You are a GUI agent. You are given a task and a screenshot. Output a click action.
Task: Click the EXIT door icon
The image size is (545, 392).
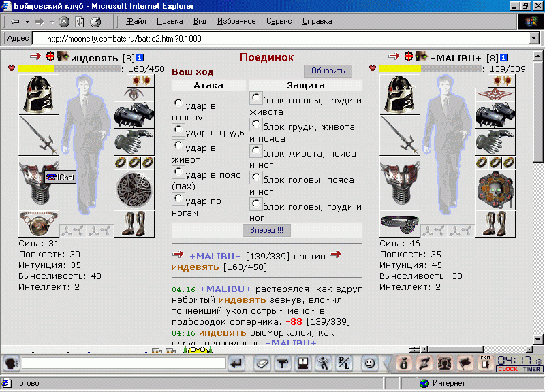click(486, 363)
